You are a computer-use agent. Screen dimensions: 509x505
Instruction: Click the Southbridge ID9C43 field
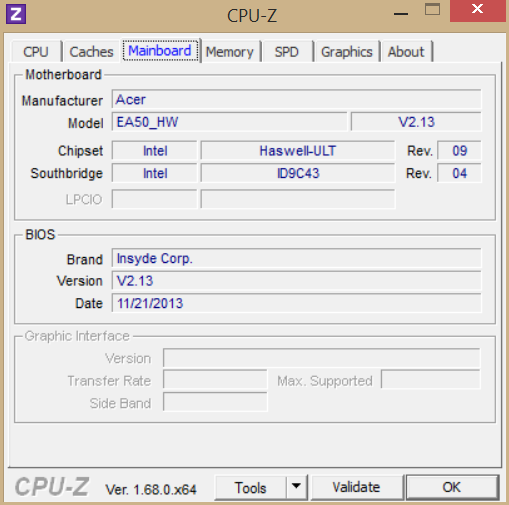click(x=298, y=173)
